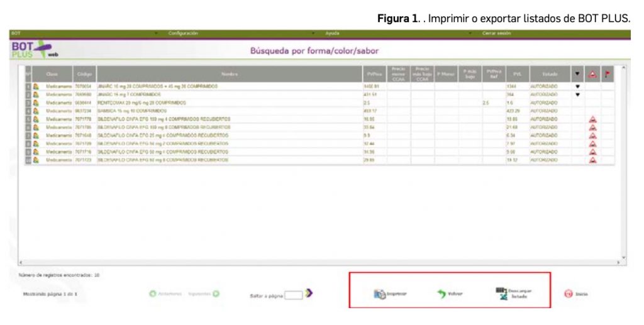Expand the Cerrar sesión dropdown
The height and width of the screenshot is (325, 644).
496,33
